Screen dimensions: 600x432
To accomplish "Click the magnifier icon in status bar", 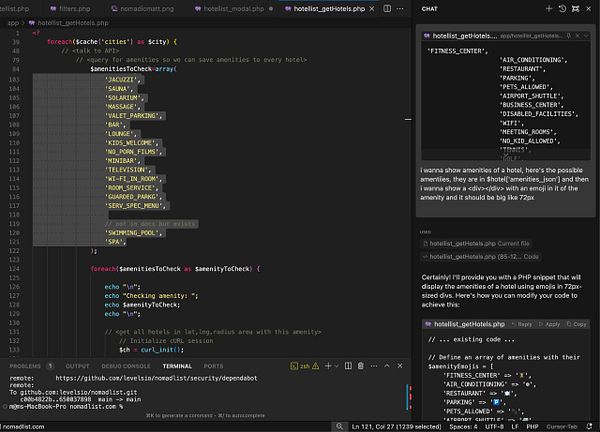I will [339, 426].
